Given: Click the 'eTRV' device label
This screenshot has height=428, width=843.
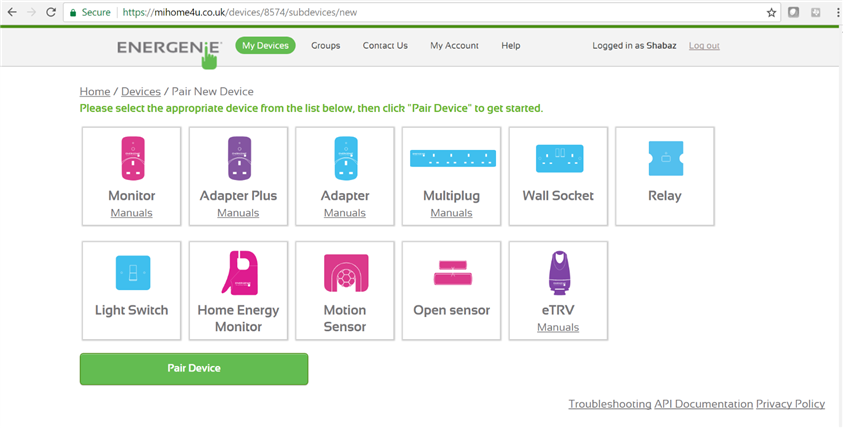Looking at the screenshot, I should (558, 310).
